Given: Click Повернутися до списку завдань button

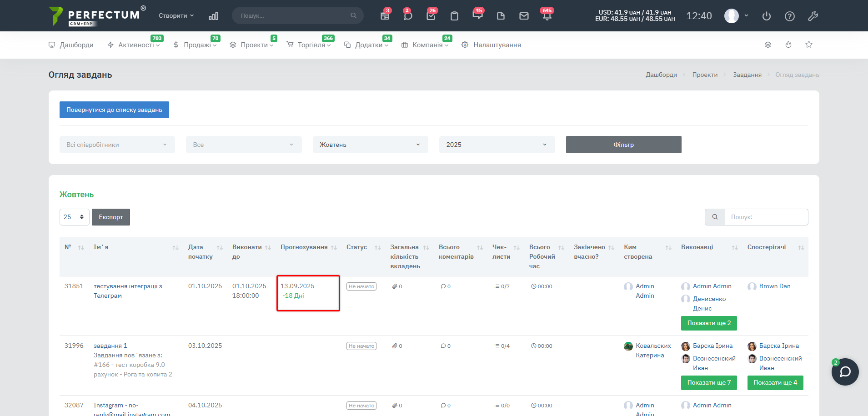Looking at the screenshot, I should (114, 110).
